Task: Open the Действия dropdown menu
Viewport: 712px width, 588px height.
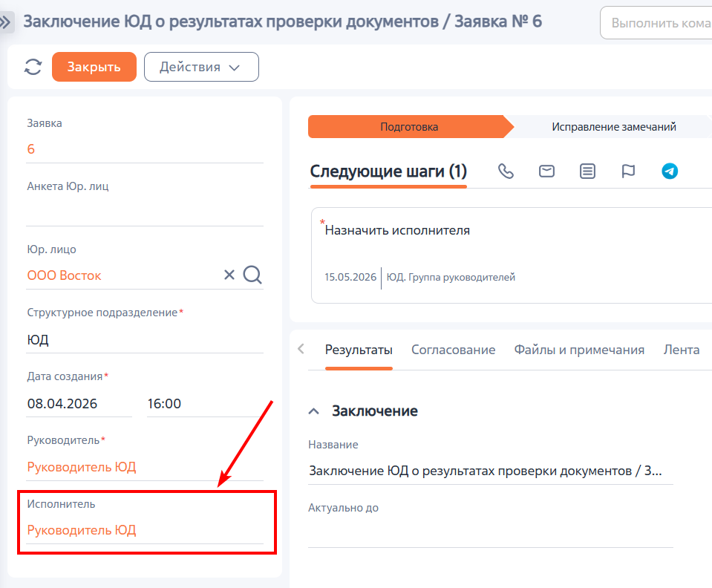Action: coord(202,67)
